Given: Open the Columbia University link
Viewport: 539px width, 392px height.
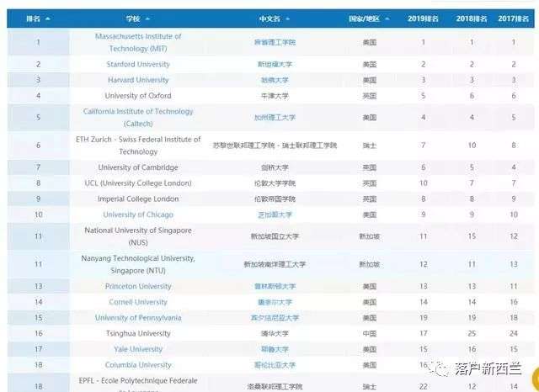Looking at the screenshot, I should coord(138,365).
